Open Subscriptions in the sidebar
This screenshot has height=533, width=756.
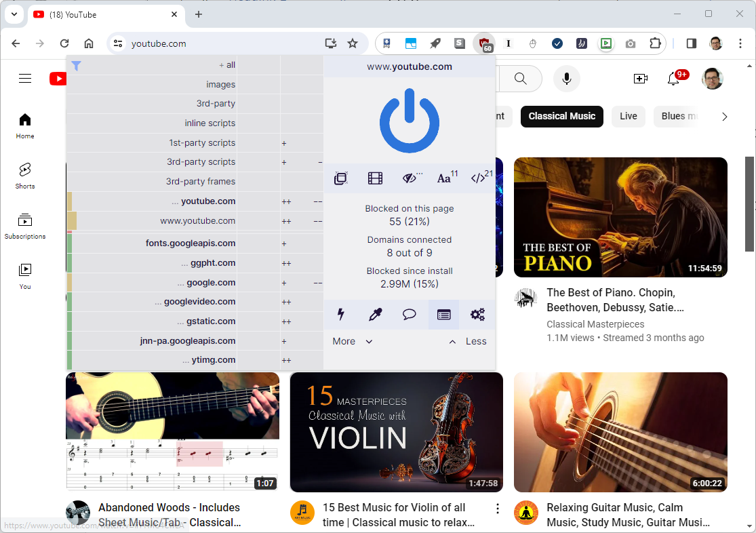[x=25, y=226]
